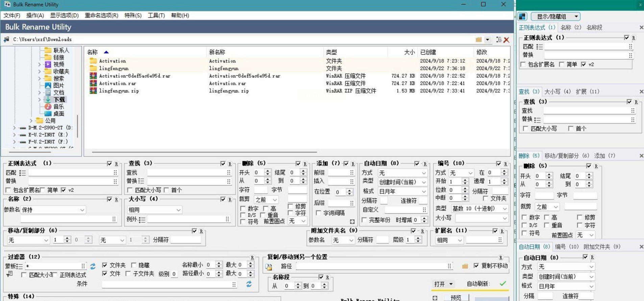
Task: Click the blue panel icon left of 显示/隐藏组
Action: (522, 16)
